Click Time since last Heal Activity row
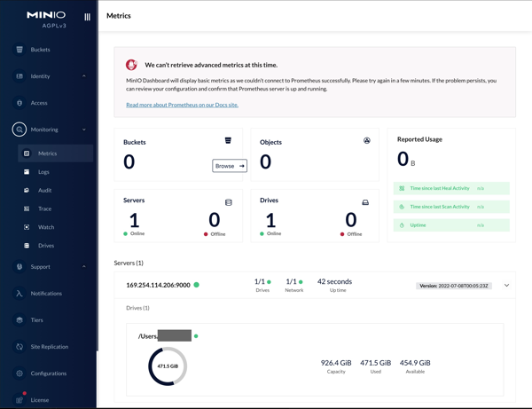The width and height of the screenshot is (532, 409). point(451,188)
